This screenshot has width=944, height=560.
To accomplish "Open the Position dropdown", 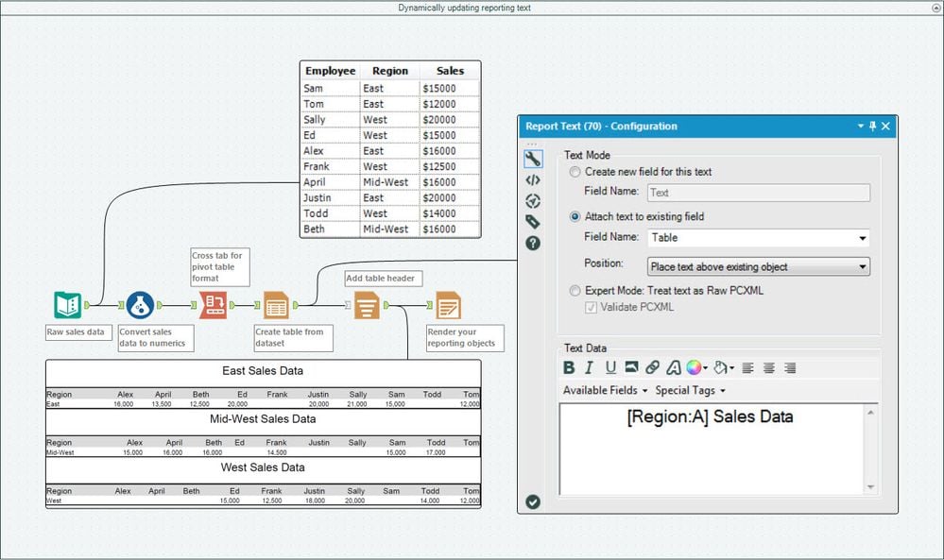I will click(759, 266).
